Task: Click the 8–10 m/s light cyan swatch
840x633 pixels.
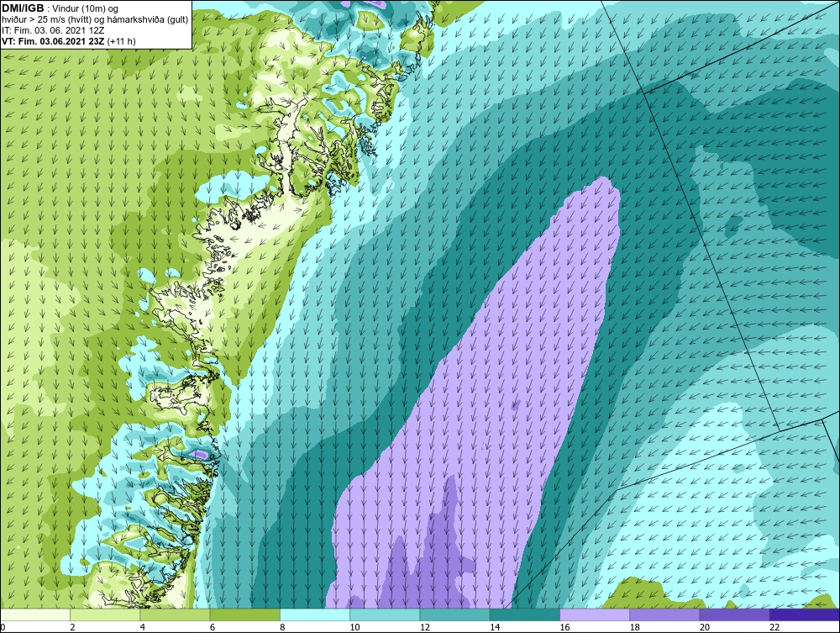Action: tap(315, 615)
